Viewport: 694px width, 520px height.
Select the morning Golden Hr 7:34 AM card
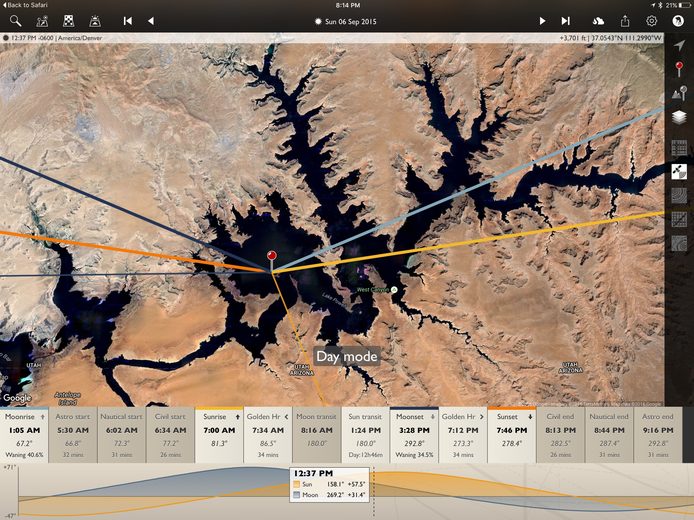click(x=268, y=435)
